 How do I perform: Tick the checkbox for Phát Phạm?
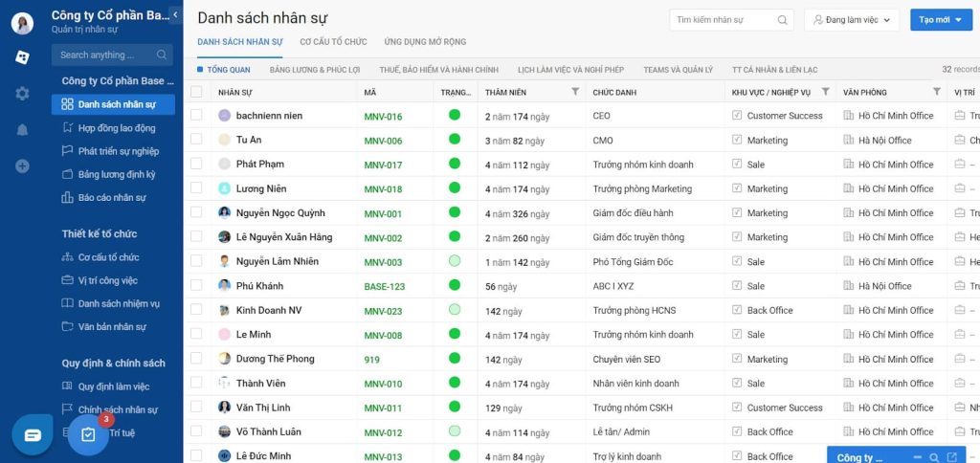pyautogui.click(x=196, y=164)
